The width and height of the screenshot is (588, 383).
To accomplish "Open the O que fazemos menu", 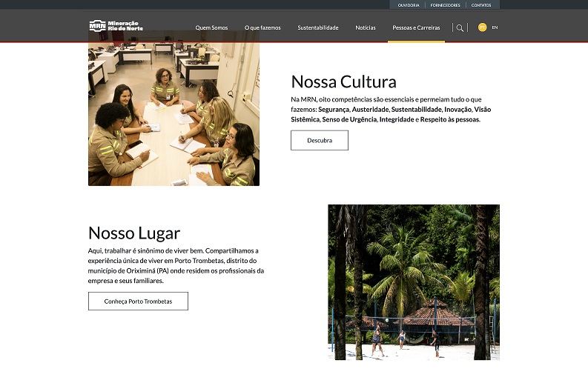I will 262,27.
